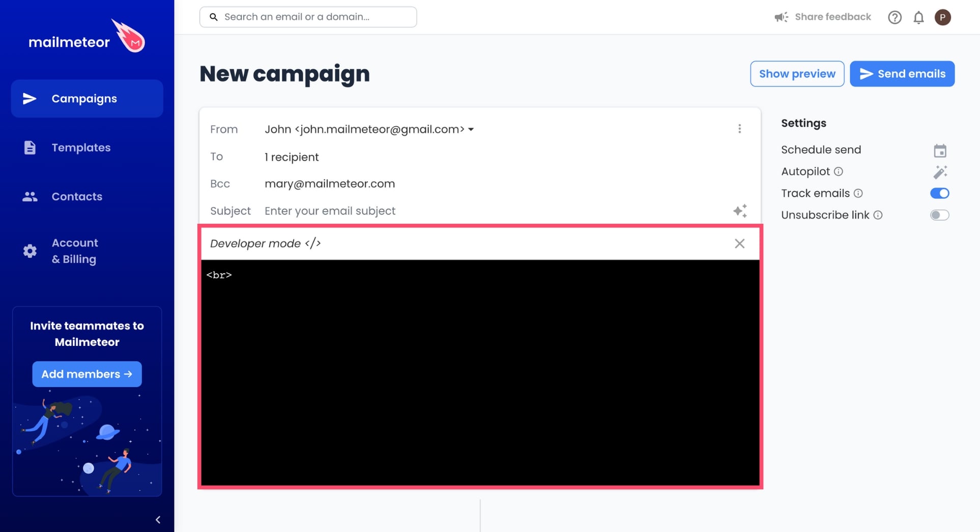Click Show preview button
Viewport: 980px width, 532px height.
[x=797, y=74]
